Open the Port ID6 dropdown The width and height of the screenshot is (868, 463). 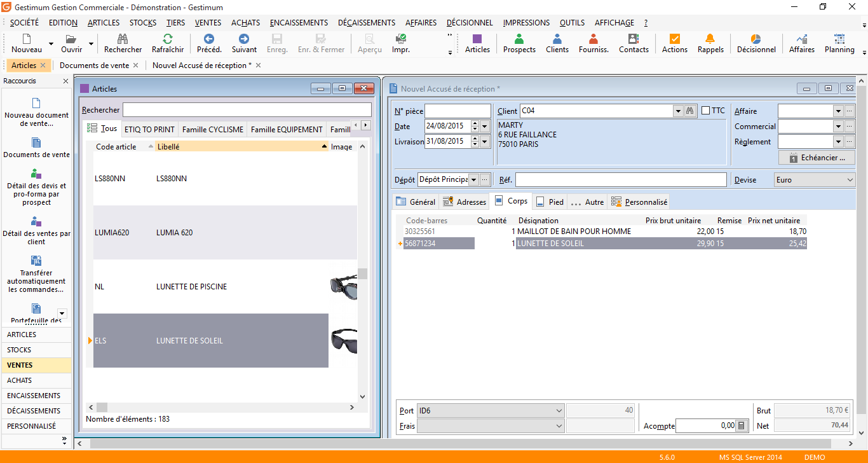(559, 411)
